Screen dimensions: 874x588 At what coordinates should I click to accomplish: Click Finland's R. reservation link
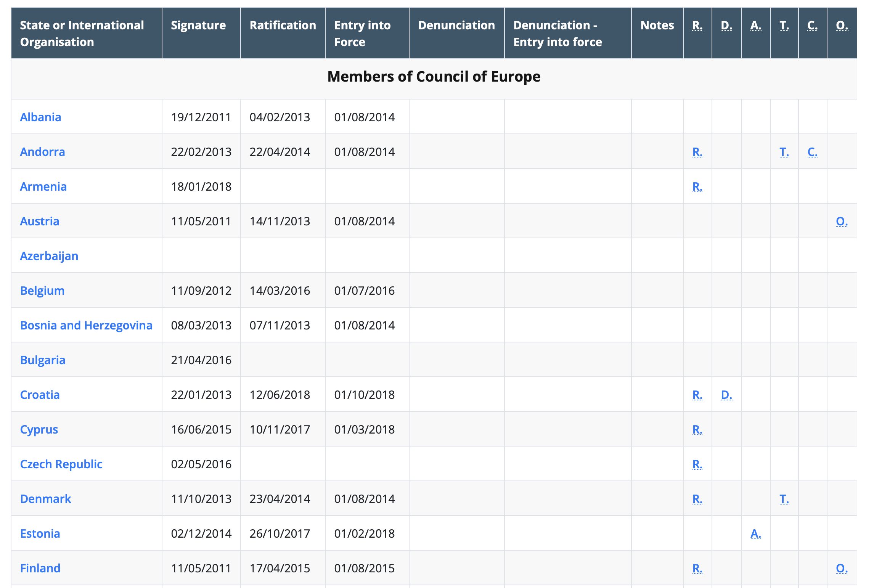(x=697, y=568)
